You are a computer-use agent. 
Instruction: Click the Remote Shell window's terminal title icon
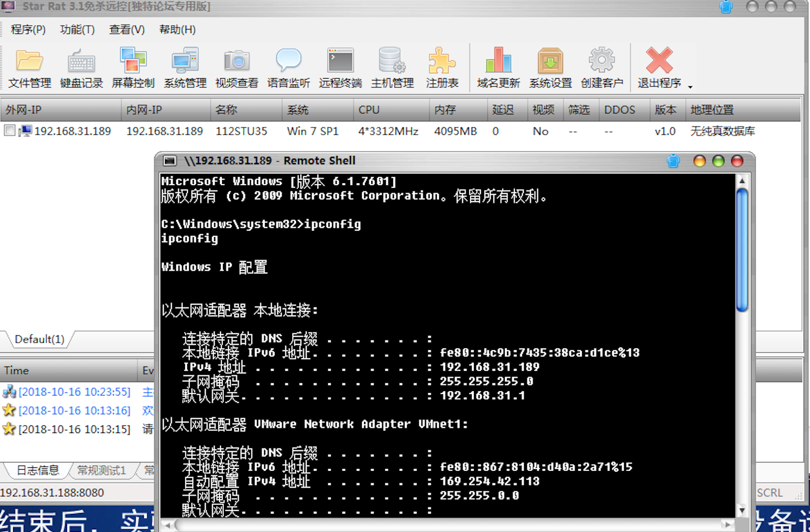[x=170, y=160]
